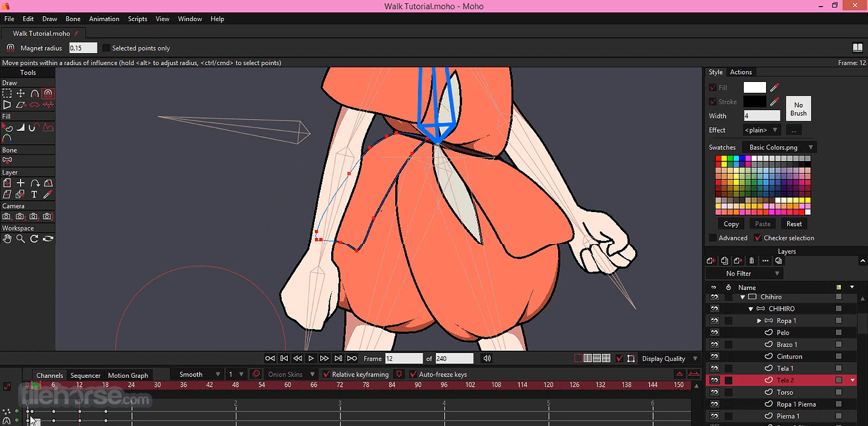This screenshot has height=426, width=868.
Task: Select the Add Point tool
Action: tap(34, 93)
